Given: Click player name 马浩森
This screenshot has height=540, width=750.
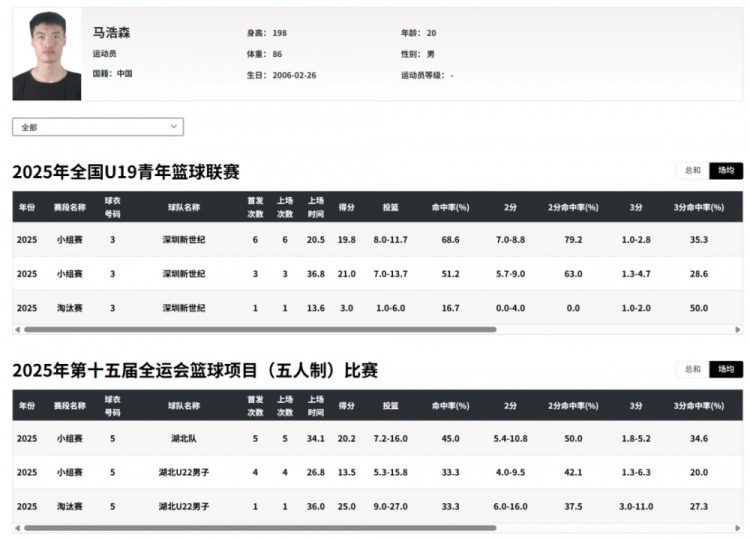Looking at the screenshot, I should (112, 33).
